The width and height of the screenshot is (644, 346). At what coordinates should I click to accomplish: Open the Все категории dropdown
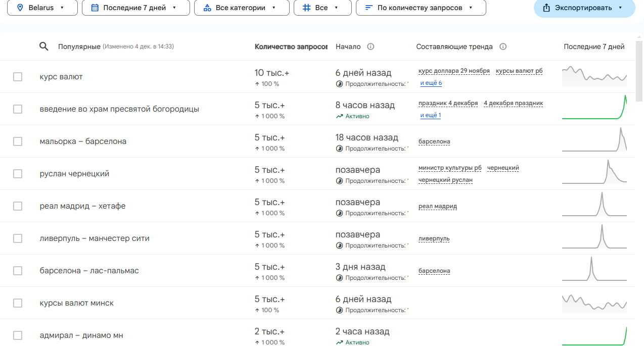242,8
